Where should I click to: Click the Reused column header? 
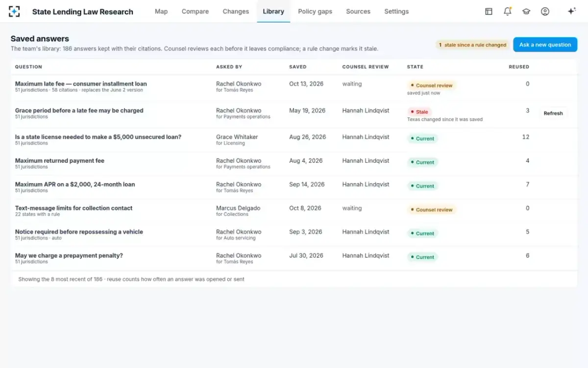pyautogui.click(x=519, y=67)
